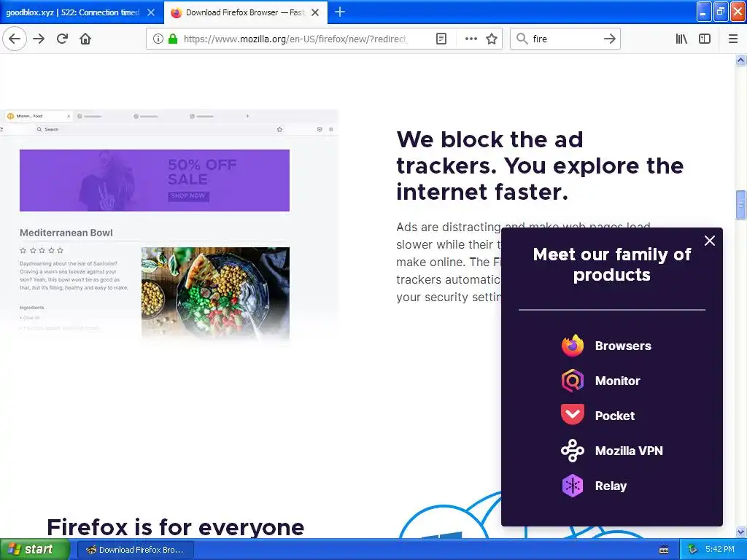This screenshot has width=747, height=560.
Task: Click the 5:42 PM clock
Action: pos(720,550)
